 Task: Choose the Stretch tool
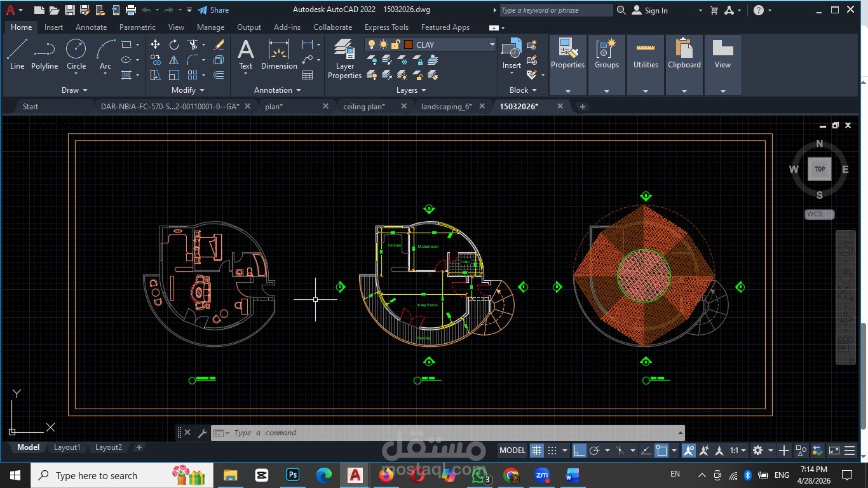click(156, 75)
